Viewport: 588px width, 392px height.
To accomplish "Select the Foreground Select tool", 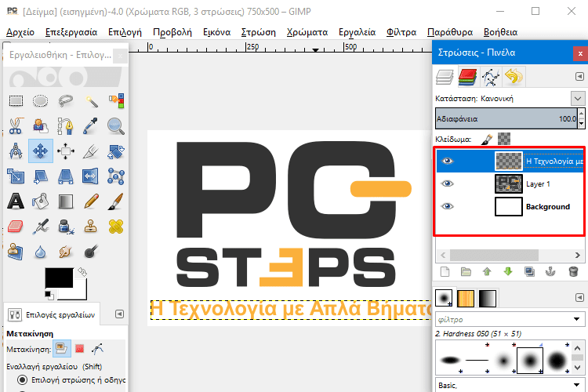I will (x=40, y=126).
